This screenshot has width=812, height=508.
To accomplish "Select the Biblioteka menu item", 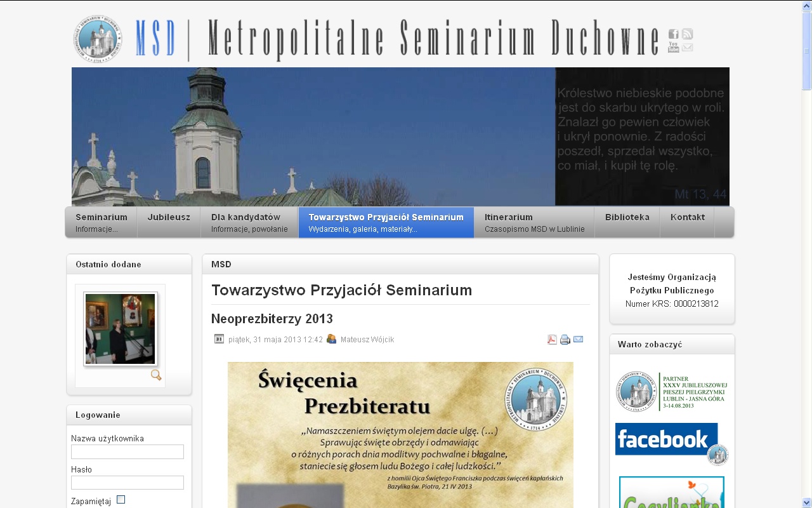I will click(627, 217).
